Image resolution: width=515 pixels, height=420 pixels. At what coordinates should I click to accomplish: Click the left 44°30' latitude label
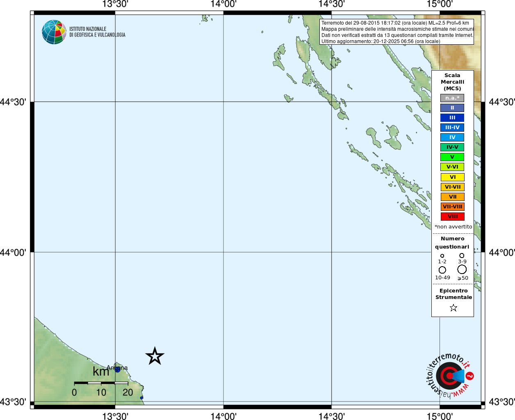pyautogui.click(x=13, y=102)
